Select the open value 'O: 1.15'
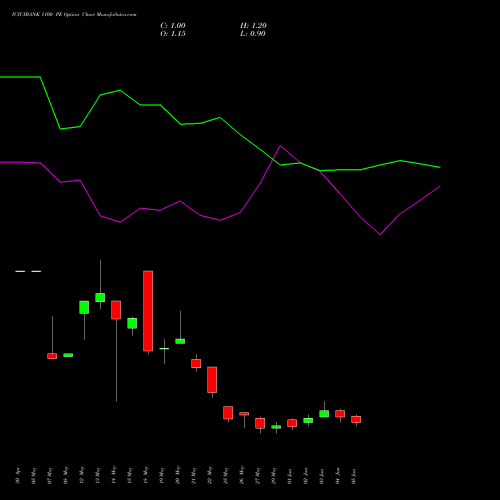 pyautogui.click(x=173, y=34)
